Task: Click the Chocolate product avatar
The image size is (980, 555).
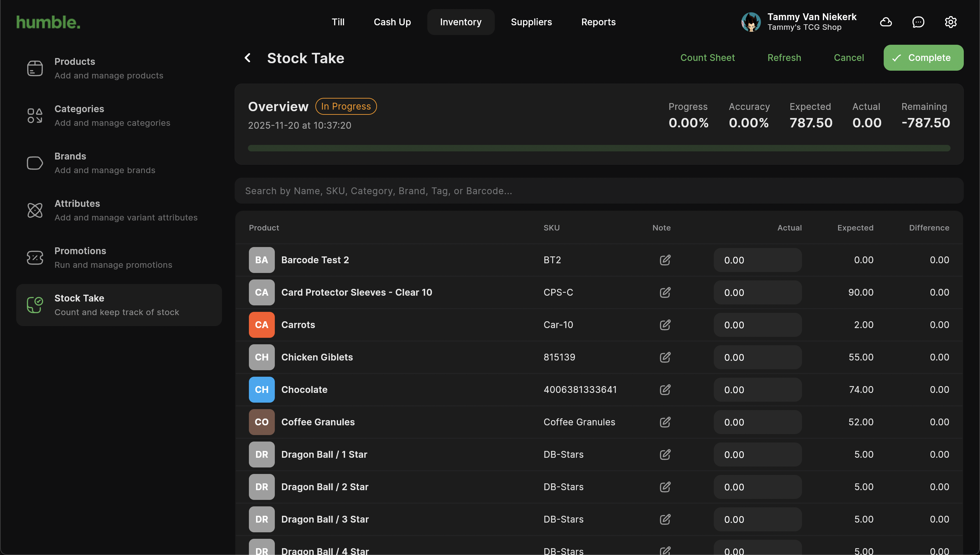Action: 262,390
